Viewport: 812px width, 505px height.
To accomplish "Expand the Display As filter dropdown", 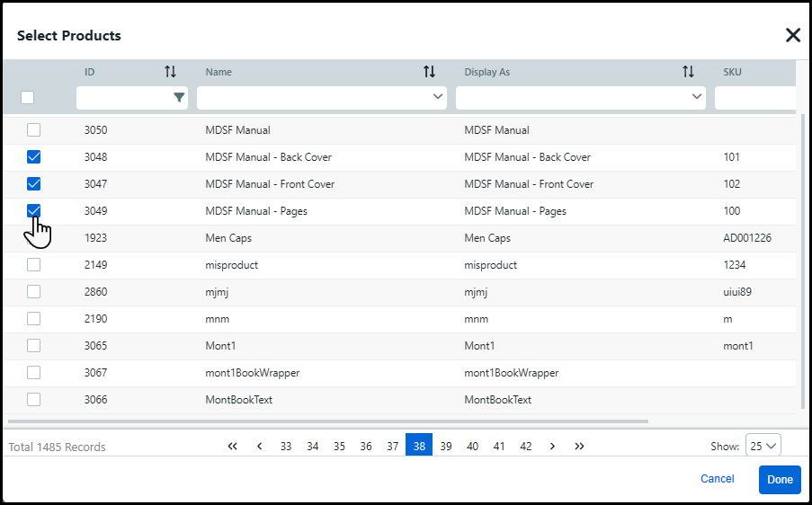I will pyautogui.click(x=697, y=97).
